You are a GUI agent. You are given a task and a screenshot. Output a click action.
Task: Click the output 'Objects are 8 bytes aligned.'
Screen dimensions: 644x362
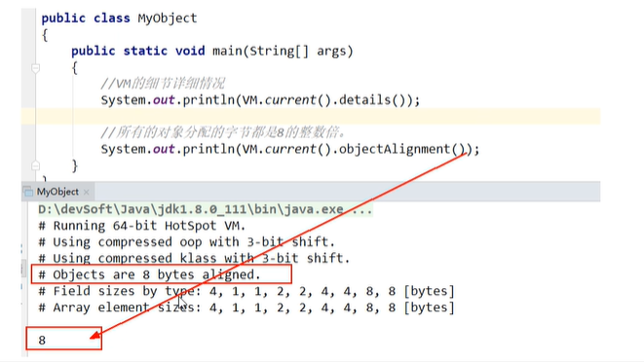click(x=149, y=274)
